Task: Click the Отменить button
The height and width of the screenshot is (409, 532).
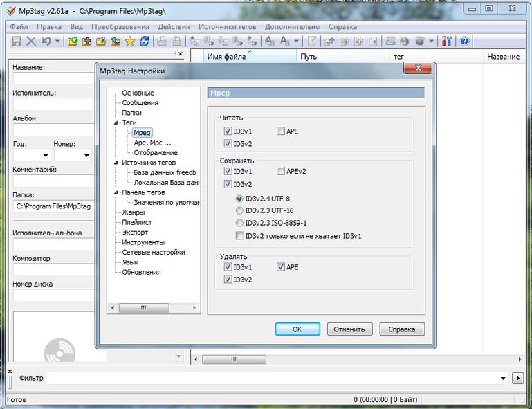Action: (350, 329)
